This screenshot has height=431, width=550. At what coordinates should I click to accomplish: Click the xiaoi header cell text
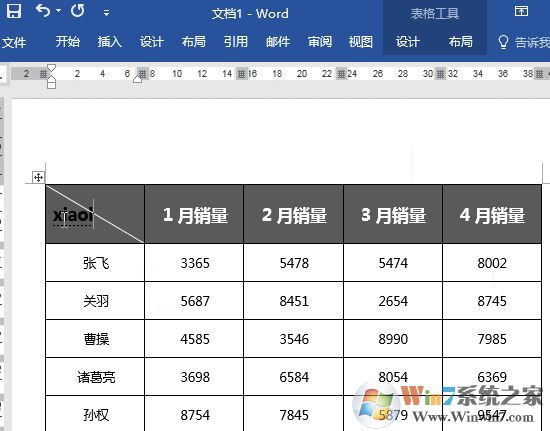point(73,215)
